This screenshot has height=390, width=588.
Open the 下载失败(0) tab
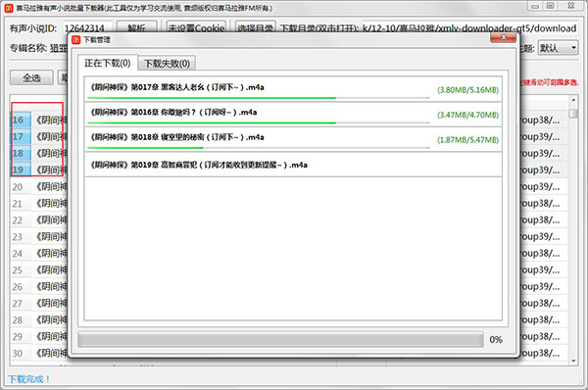[x=167, y=64]
